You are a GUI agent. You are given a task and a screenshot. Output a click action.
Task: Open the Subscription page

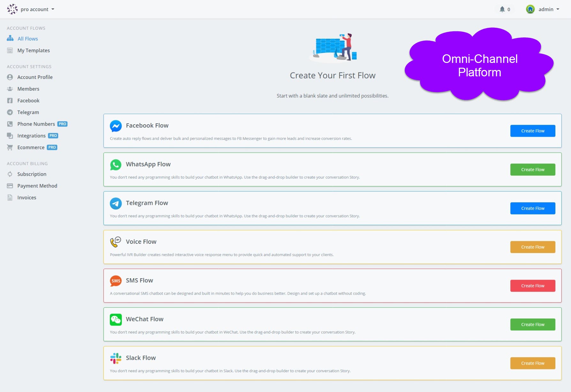[x=32, y=174]
